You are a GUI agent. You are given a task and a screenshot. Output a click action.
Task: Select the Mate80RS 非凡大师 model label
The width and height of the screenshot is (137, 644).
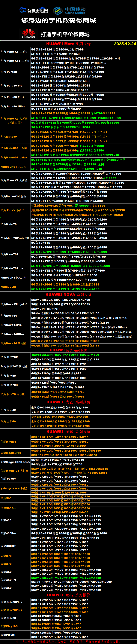pyautogui.click(x=13, y=167)
